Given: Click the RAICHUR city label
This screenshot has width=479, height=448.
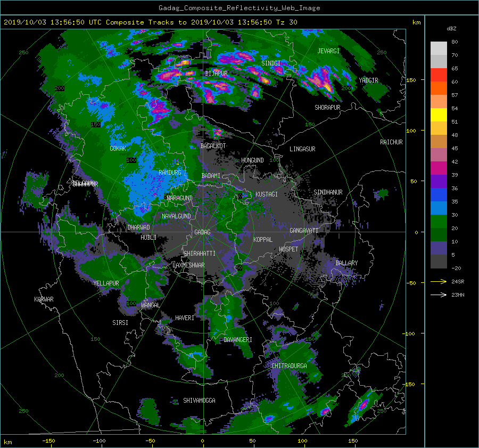Looking at the screenshot, I should 391,142.
